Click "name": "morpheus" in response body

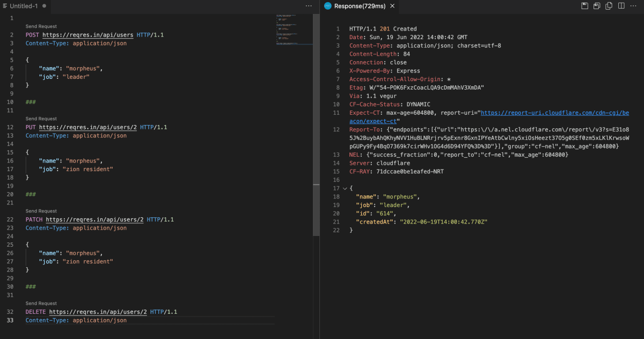click(x=388, y=197)
